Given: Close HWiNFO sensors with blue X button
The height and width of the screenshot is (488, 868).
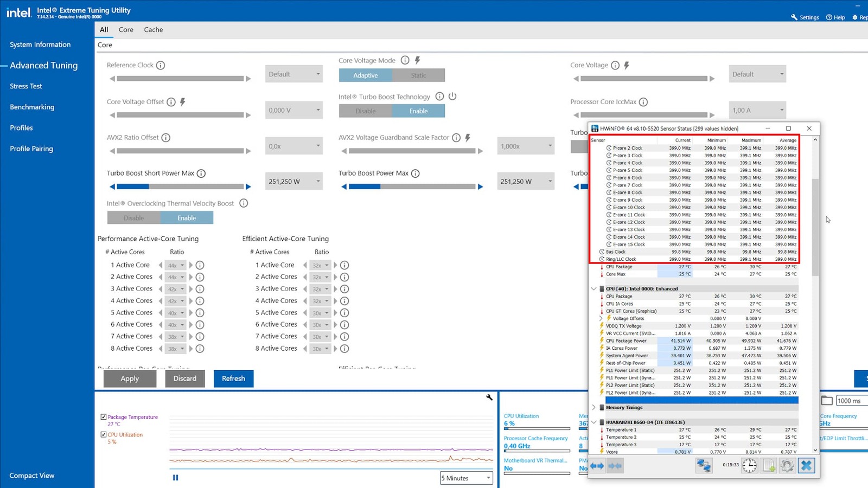Looking at the screenshot, I should coord(806,466).
